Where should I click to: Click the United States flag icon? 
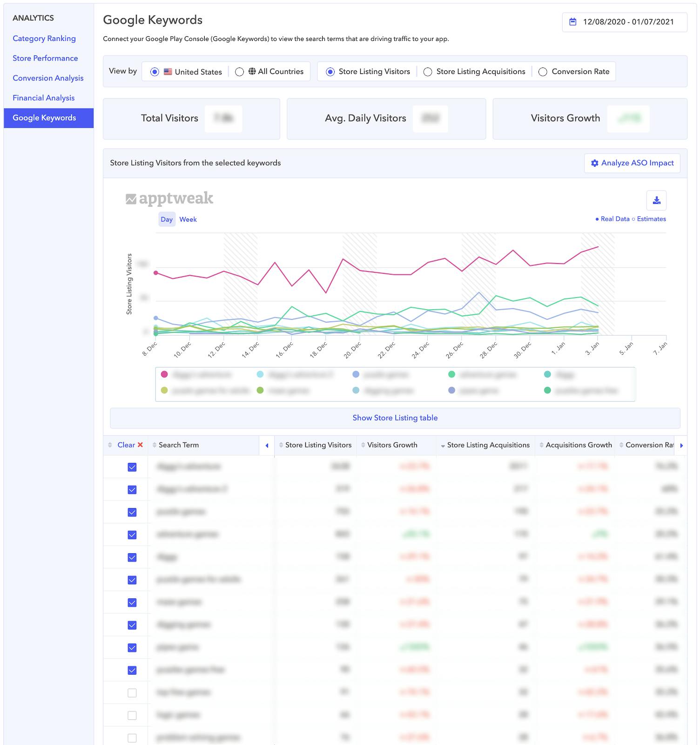pos(168,72)
